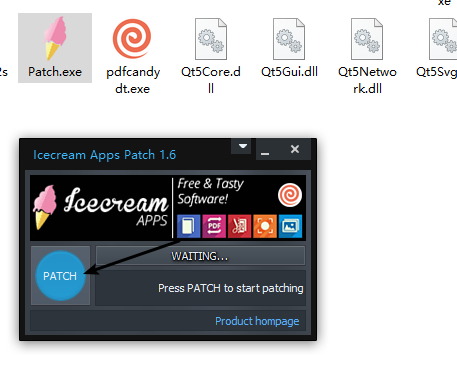Click the 'Icecream Apps Patch 1.6' title text
Image resolution: width=457 pixels, height=384 pixels.
point(104,155)
